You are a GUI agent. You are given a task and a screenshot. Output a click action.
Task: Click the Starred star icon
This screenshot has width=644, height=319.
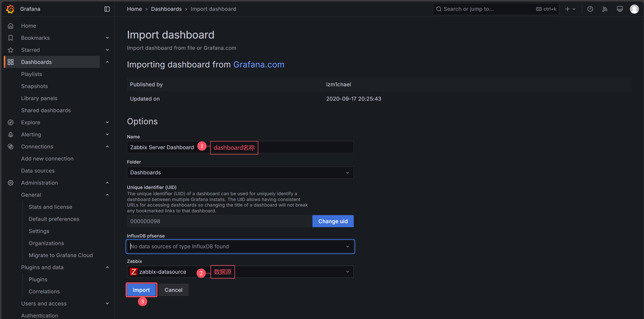pos(11,50)
